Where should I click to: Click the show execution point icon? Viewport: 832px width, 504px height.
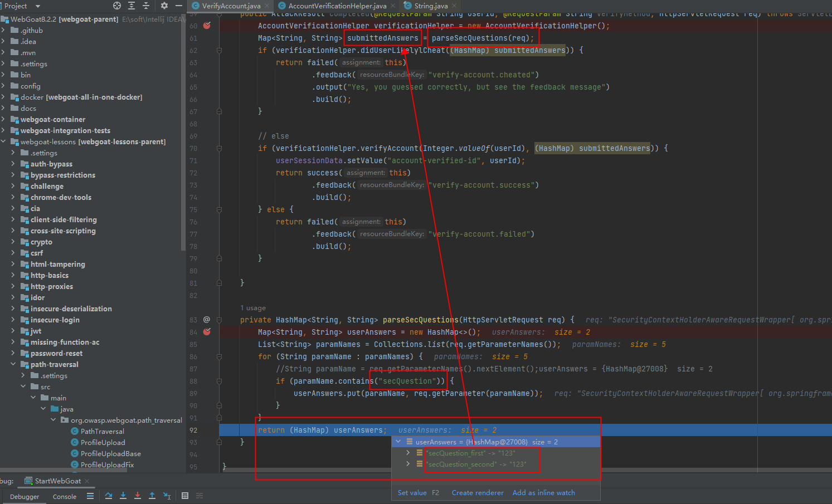pyautogui.click(x=90, y=496)
